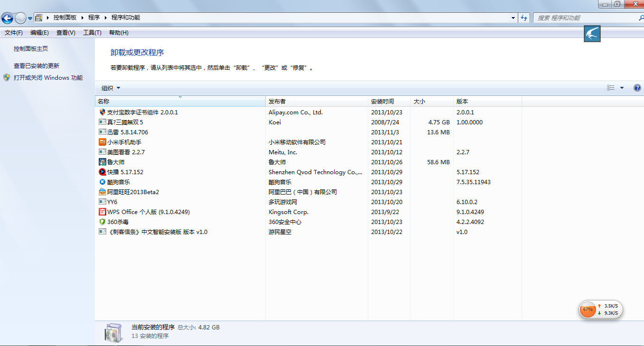Click the 总大小: 4.82 GB status text
Viewport: 644px width, 346px height.
[x=199, y=327]
